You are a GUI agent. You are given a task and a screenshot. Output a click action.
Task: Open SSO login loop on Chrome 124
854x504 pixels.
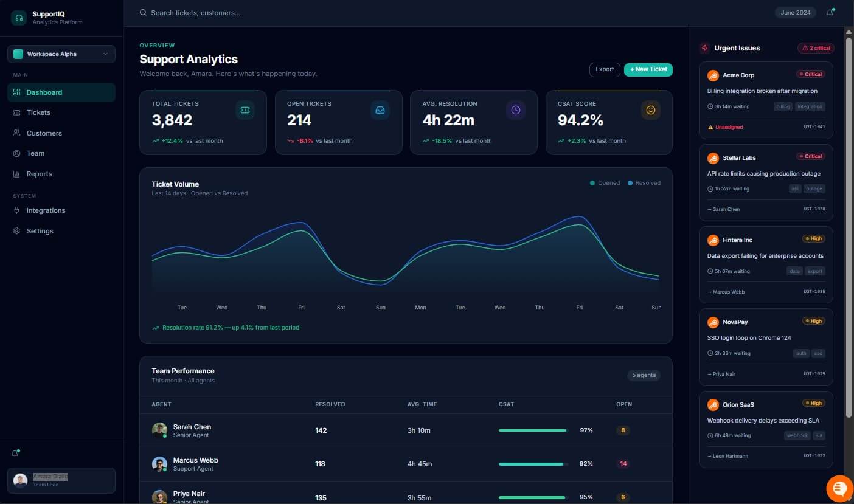[749, 338]
